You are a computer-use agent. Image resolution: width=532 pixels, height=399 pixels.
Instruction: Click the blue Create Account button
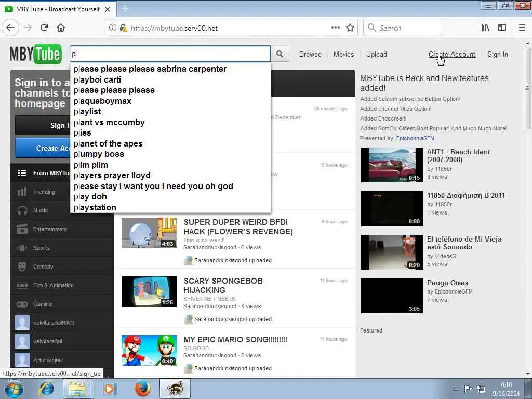[43, 148]
